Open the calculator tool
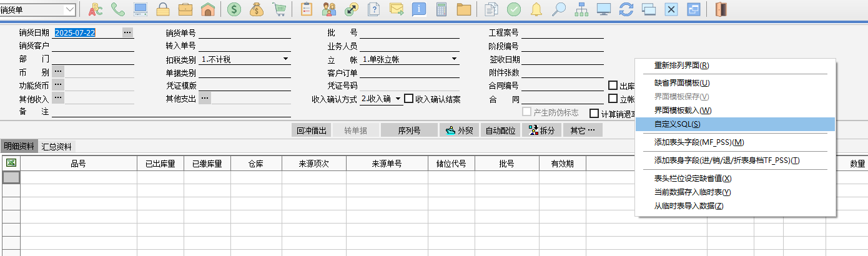The image size is (868, 256). click(441, 9)
